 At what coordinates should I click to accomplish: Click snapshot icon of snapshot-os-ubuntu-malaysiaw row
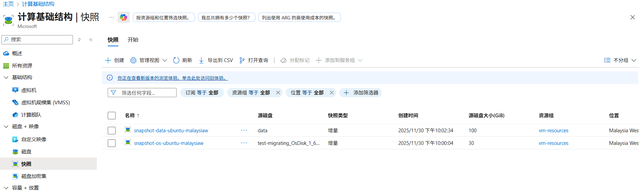point(128,142)
